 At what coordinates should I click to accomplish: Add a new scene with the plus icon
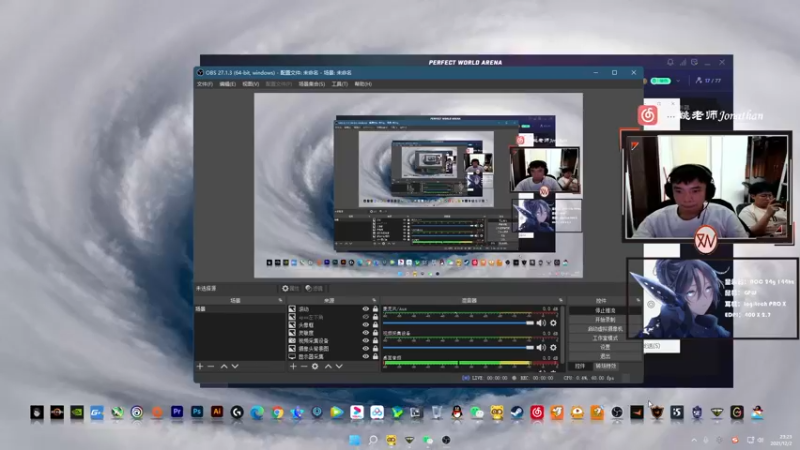tap(200, 366)
